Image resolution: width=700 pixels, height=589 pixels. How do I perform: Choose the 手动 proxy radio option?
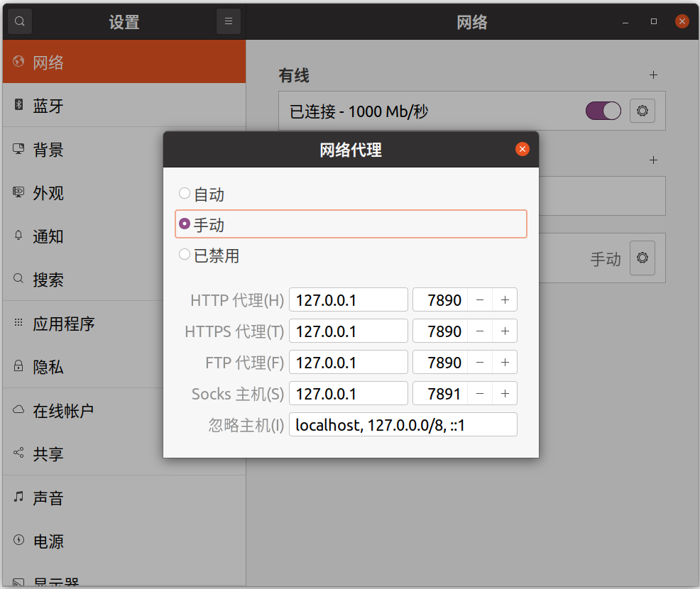click(x=185, y=224)
